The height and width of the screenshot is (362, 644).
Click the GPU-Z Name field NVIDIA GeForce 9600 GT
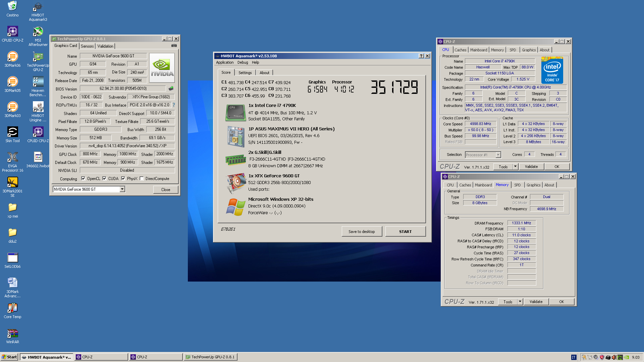(113, 56)
